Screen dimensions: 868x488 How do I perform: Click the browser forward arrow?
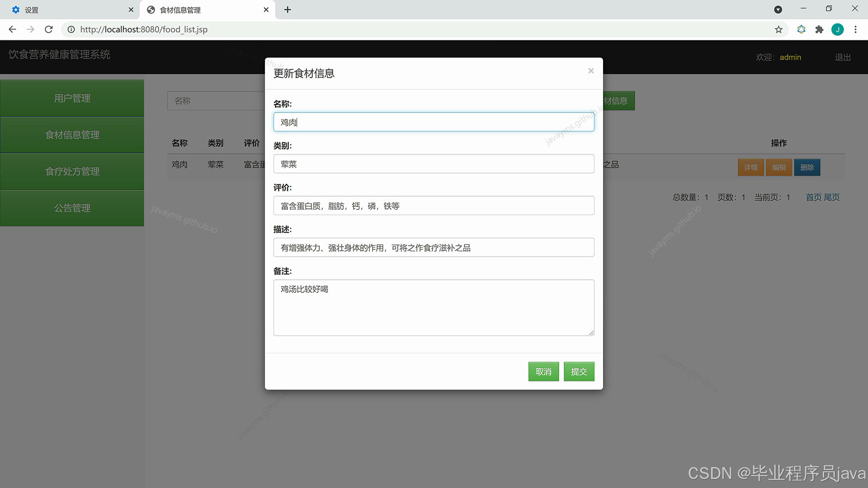30,29
